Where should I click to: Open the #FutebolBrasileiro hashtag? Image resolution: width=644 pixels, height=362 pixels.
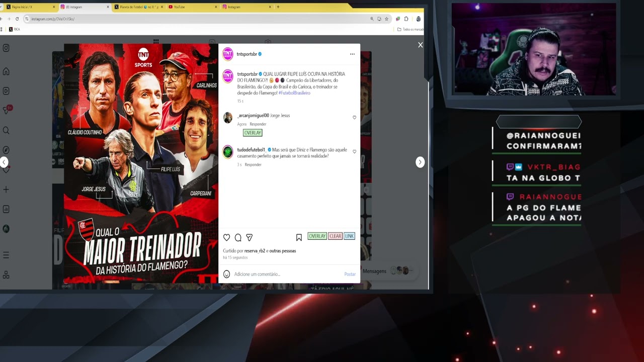click(294, 93)
